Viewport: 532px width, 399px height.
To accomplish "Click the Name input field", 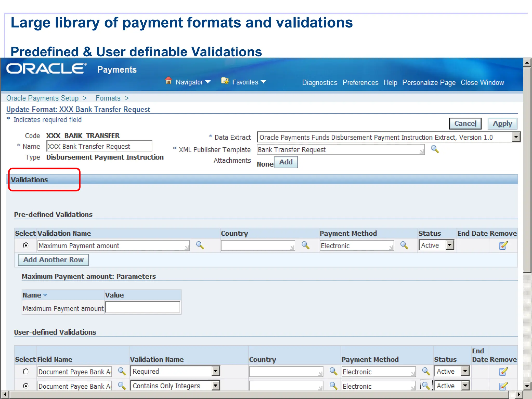I will 99,146.
